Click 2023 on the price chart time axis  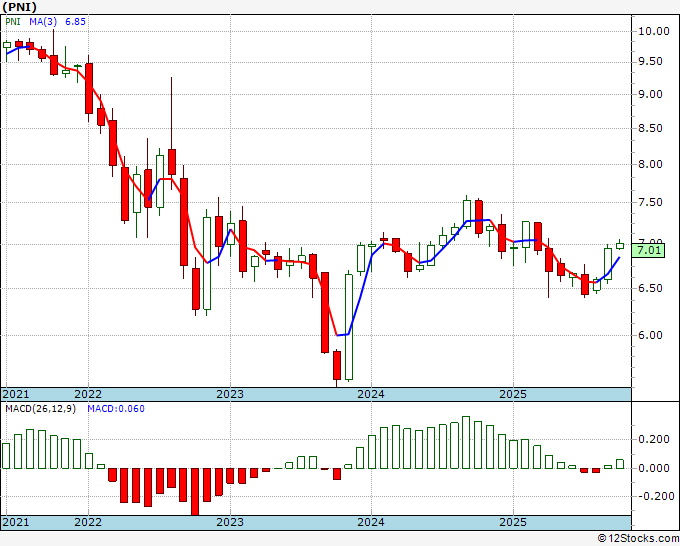coord(230,394)
